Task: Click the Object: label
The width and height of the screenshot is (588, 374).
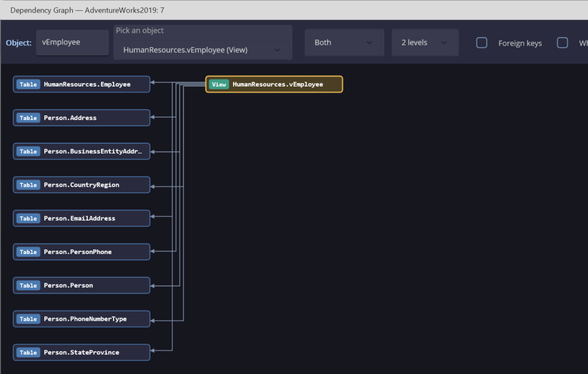Action: click(x=19, y=42)
